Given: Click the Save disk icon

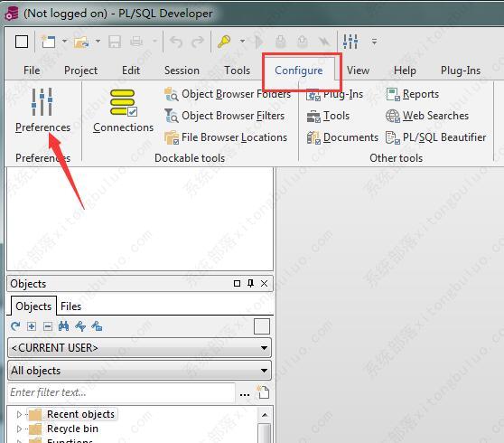Looking at the screenshot, I should (115, 42).
